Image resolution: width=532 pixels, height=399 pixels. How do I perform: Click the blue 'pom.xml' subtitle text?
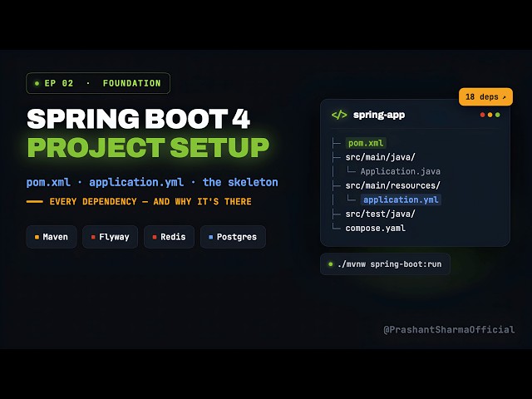tap(48, 182)
